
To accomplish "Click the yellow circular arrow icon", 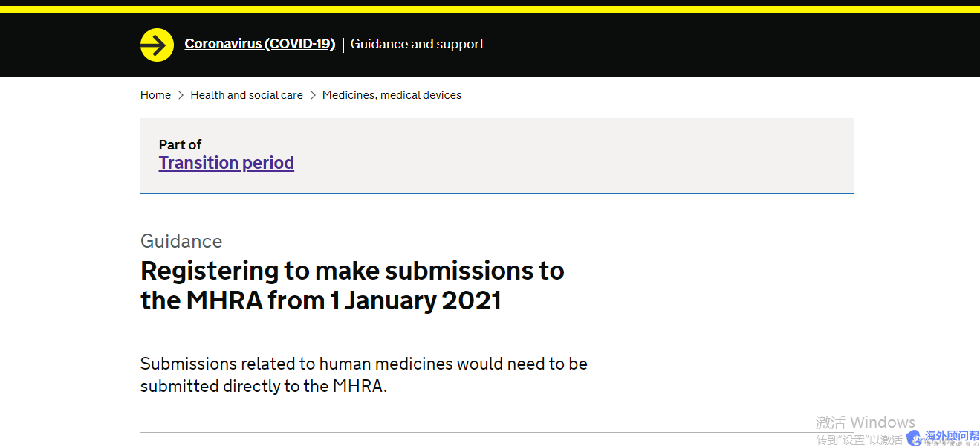I will tap(157, 45).
